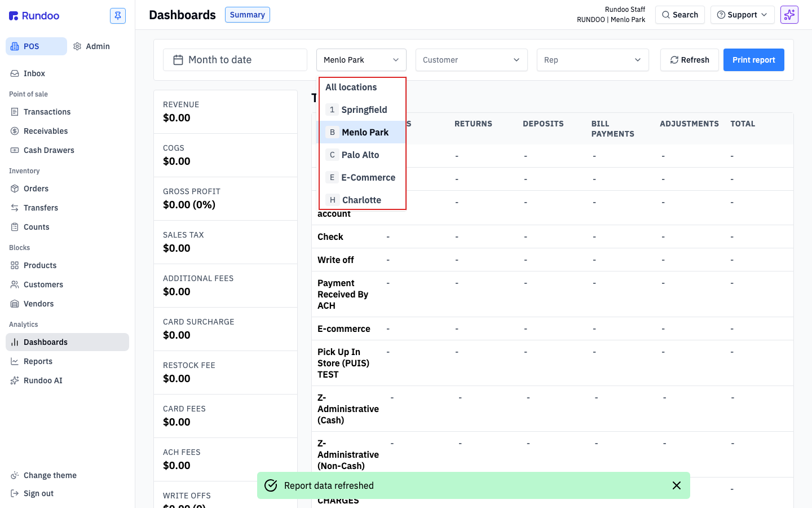Click the Z-Administrative (Cash) row label
Screen dimensions: 812x508
(x=348, y=409)
